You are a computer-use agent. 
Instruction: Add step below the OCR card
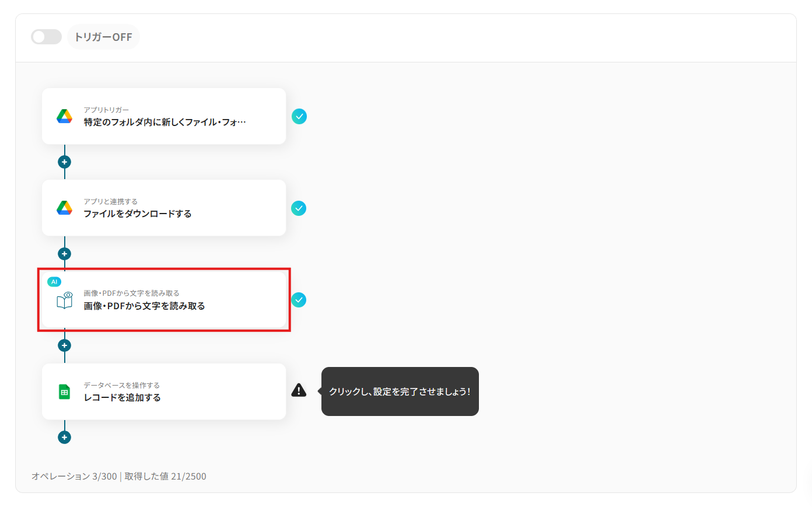[x=64, y=345]
